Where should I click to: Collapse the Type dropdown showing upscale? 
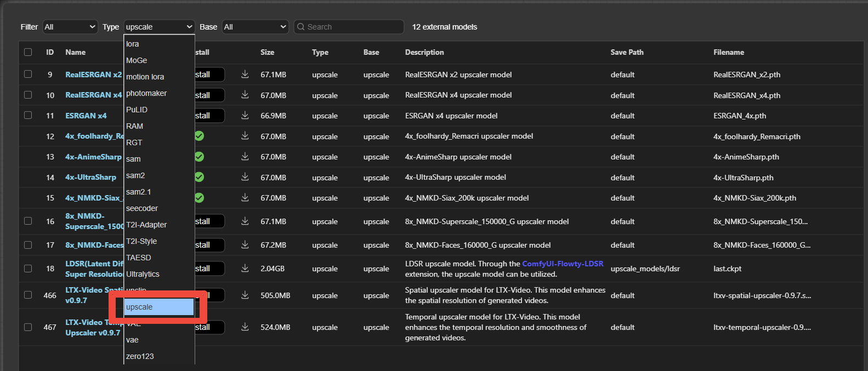pos(159,27)
